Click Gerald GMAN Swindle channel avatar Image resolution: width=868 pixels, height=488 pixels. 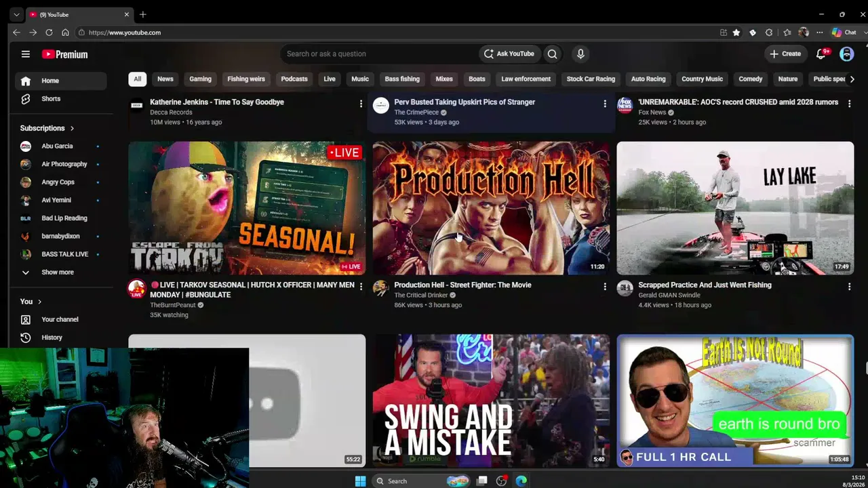coord(625,289)
